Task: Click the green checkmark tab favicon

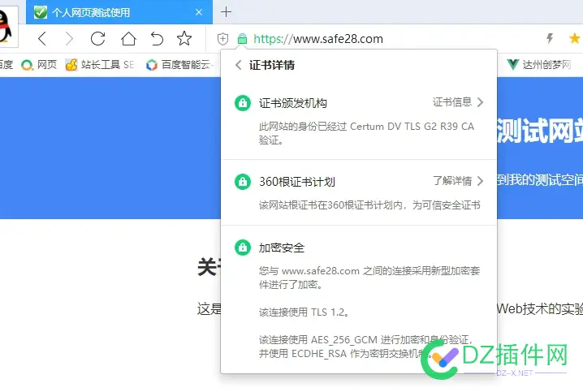Action: coord(41,12)
